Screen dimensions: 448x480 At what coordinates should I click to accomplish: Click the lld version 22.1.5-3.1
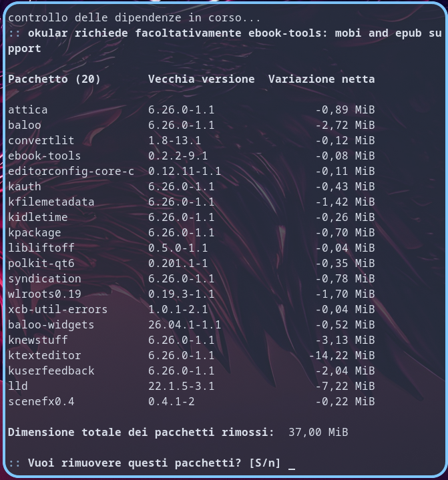click(182, 386)
